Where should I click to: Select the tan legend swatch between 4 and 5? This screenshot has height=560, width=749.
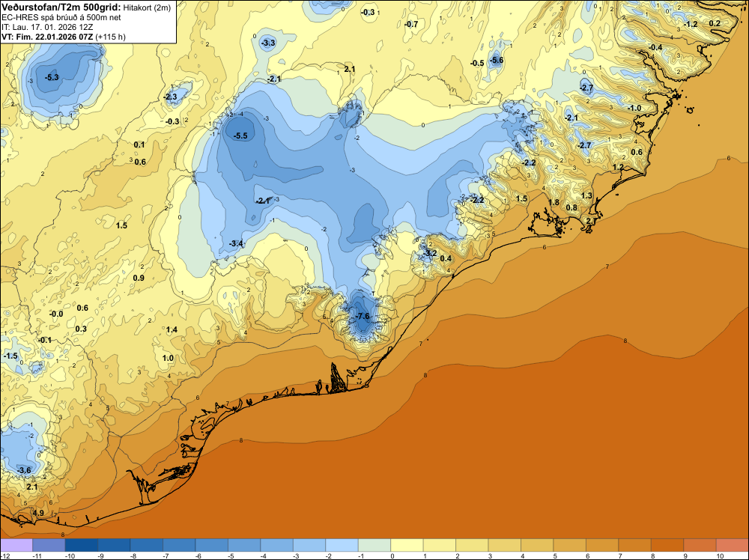click(x=537, y=545)
